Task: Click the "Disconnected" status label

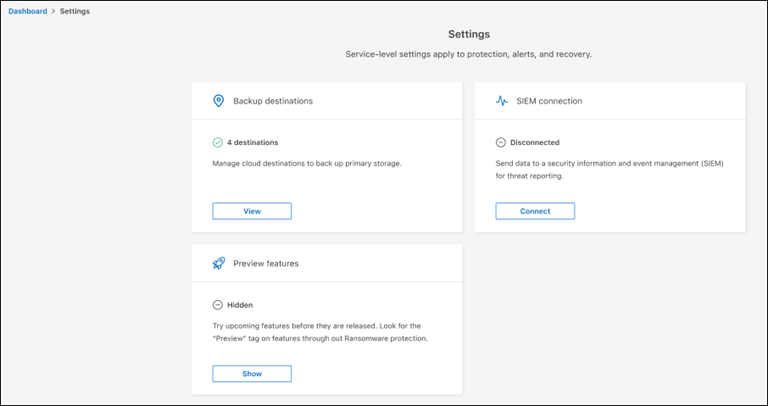Action: [x=535, y=142]
